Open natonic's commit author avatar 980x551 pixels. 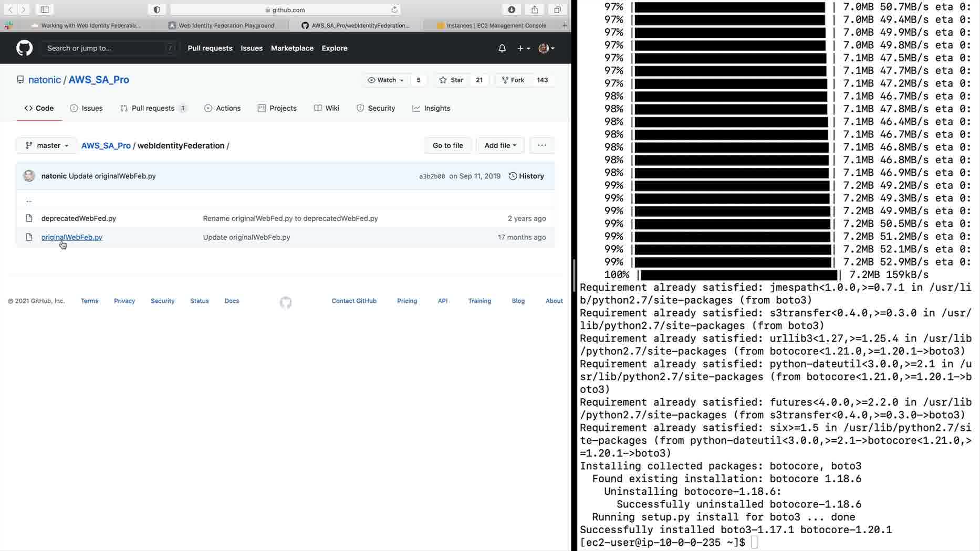coord(29,176)
